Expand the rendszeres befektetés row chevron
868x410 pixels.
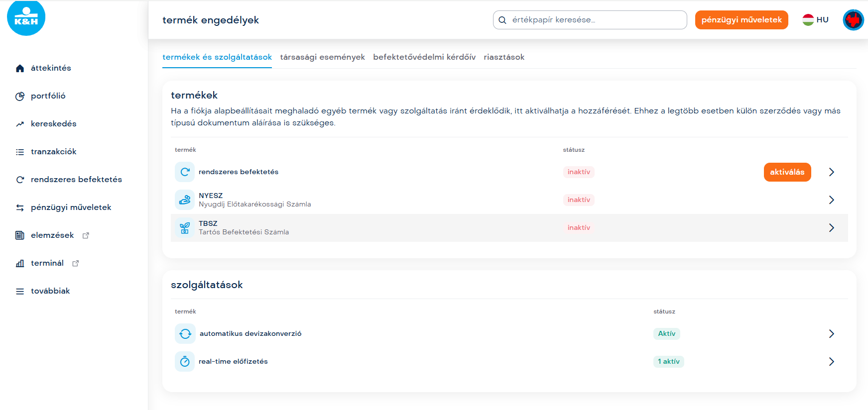(831, 172)
